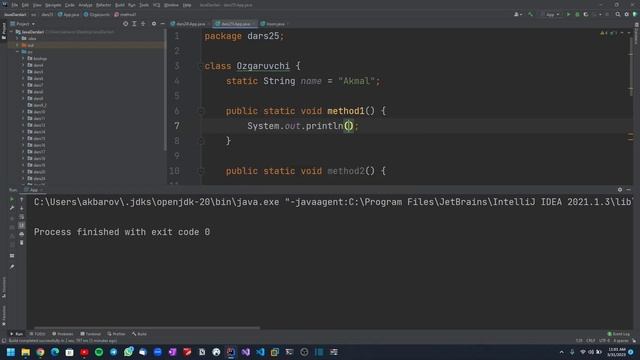640x360 pixels.
Task: Click the Run with Coverage icon
Action: tap(586, 14)
